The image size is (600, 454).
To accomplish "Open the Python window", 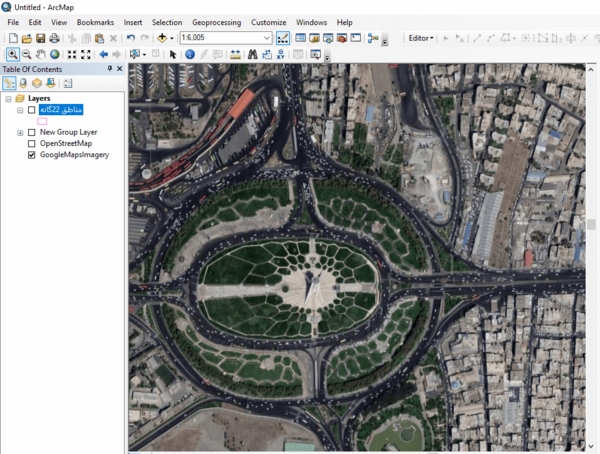I will (356, 38).
